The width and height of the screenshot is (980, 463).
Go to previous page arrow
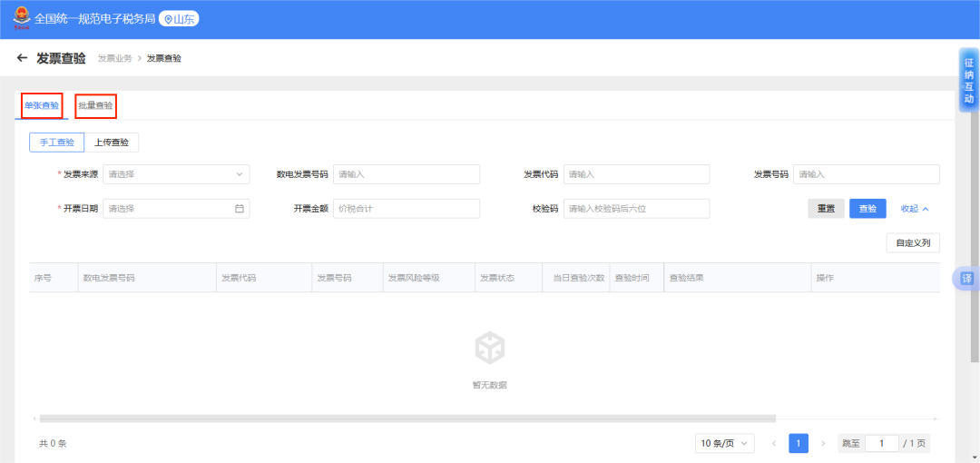774,443
